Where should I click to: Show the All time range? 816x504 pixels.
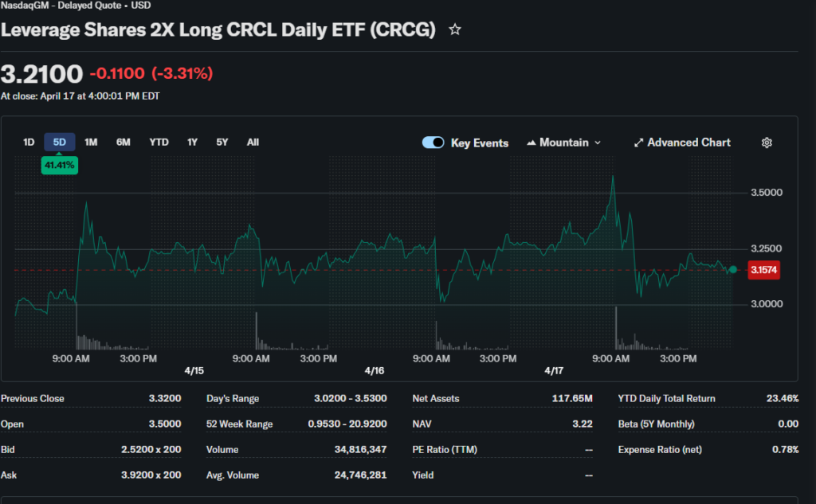[253, 143]
